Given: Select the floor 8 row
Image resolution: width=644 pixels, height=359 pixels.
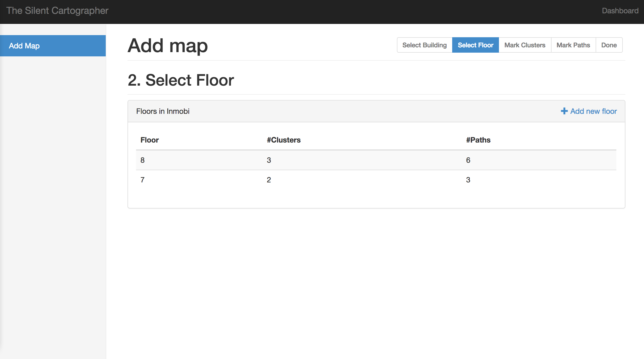Looking at the screenshot, I should click(142, 160).
